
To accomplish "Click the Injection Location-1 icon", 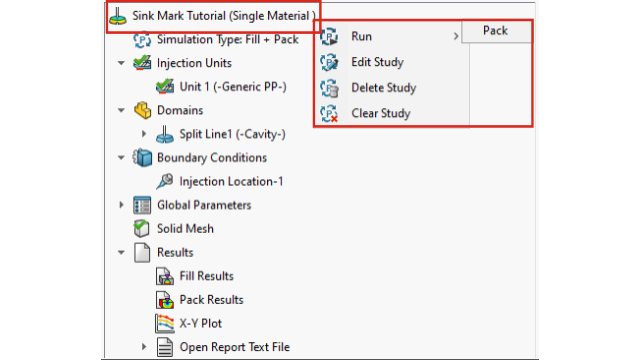I will (x=165, y=181).
